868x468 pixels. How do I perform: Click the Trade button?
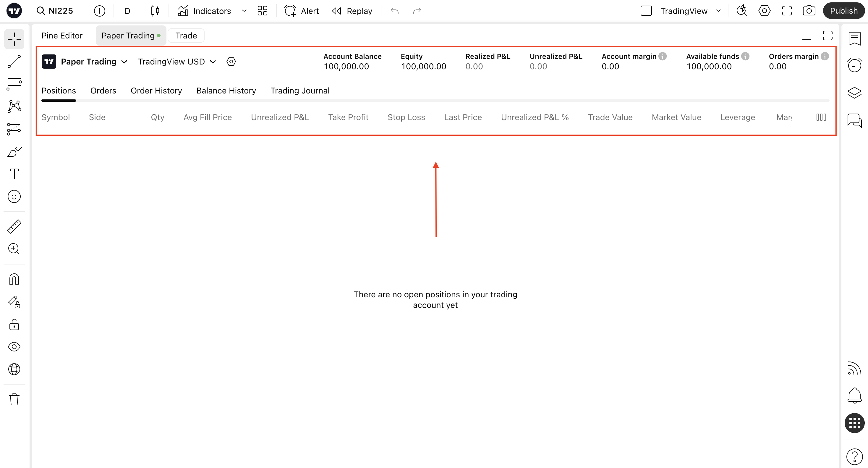click(186, 35)
